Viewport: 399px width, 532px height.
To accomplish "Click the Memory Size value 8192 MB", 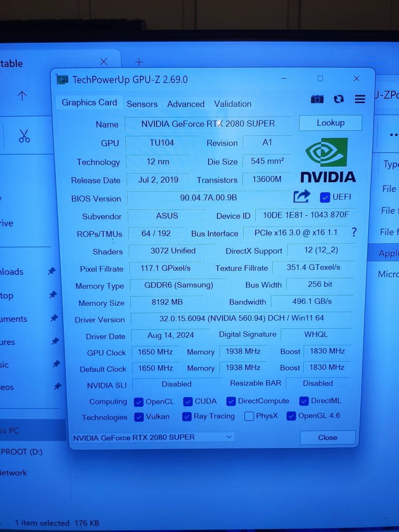I will pyautogui.click(x=167, y=302).
